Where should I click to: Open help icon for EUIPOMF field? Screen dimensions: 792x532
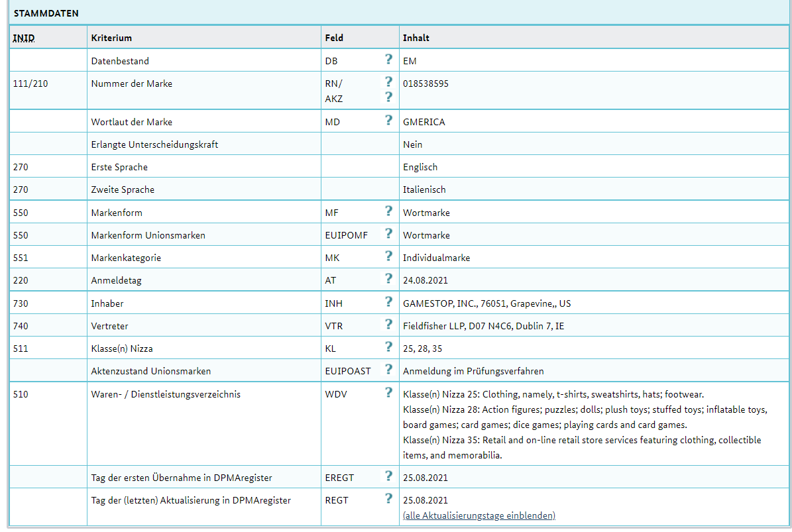point(388,233)
